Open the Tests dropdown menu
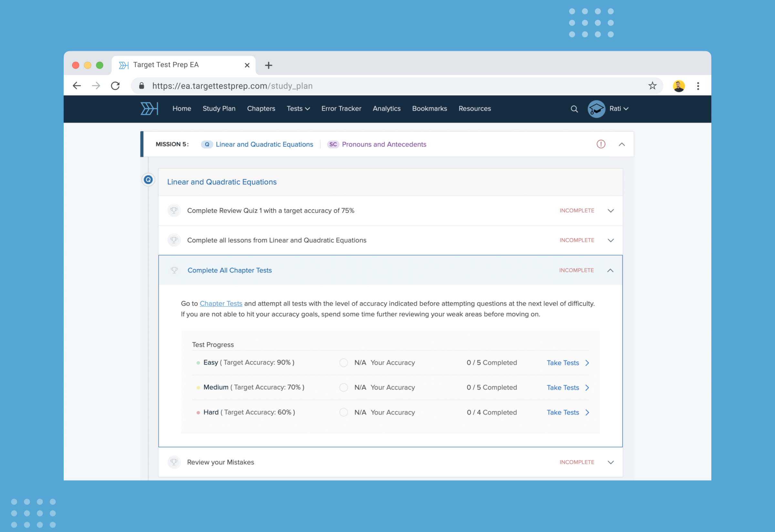This screenshot has height=532, width=775. (298, 109)
